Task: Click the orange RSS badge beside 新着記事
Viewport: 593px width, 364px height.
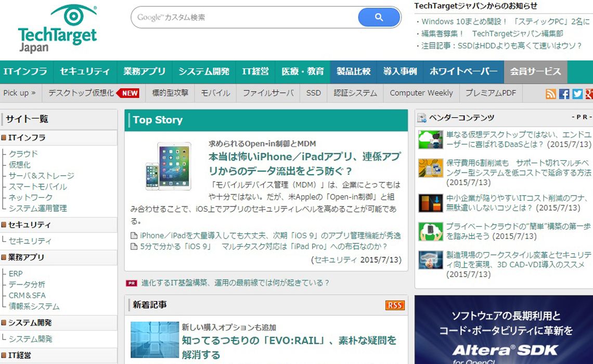Action: [395, 305]
